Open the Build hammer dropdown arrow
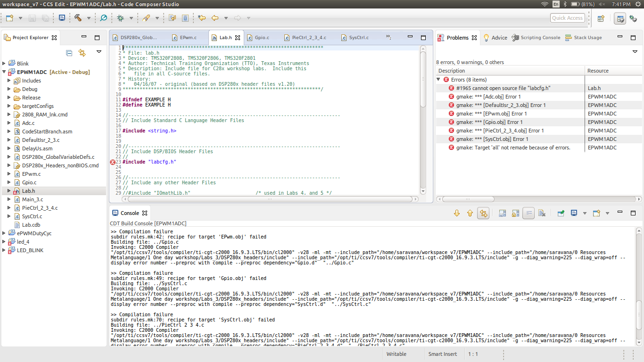 pyautogui.click(x=89, y=18)
